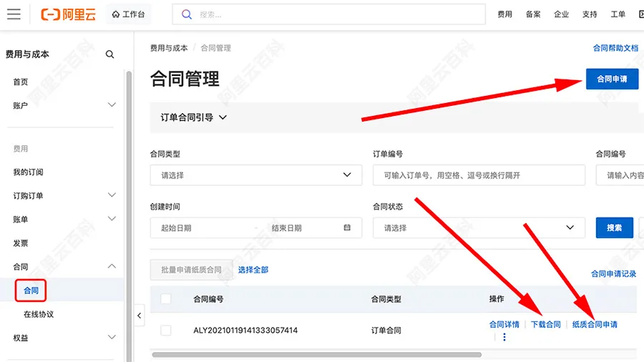This screenshot has width=644, height=362.
Task: Click the blue 搜索 button
Action: pos(615,228)
